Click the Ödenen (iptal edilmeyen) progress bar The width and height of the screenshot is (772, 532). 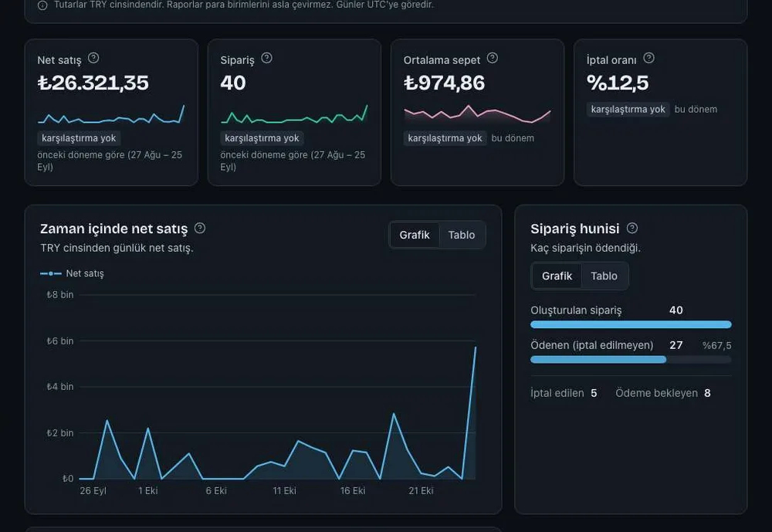point(631,360)
